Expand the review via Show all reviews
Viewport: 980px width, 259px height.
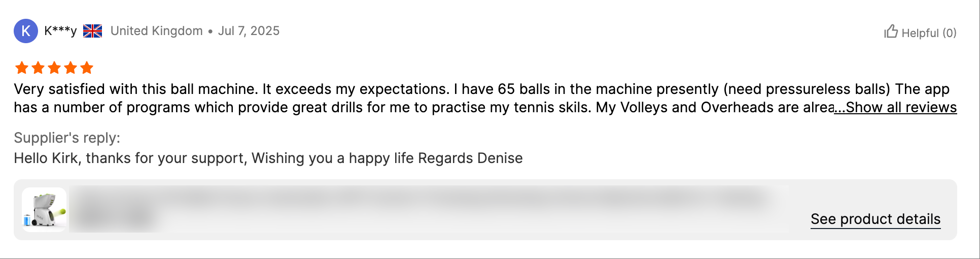click(x=896, y=108)
